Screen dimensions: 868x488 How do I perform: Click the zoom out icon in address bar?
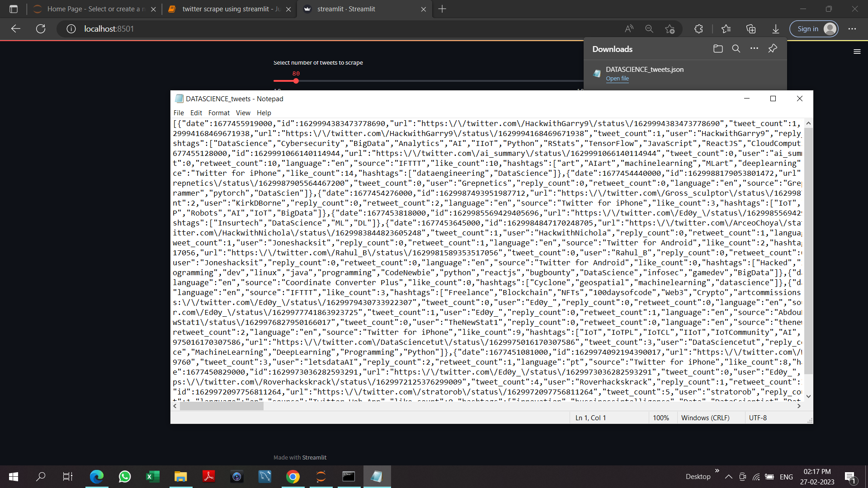649,28
